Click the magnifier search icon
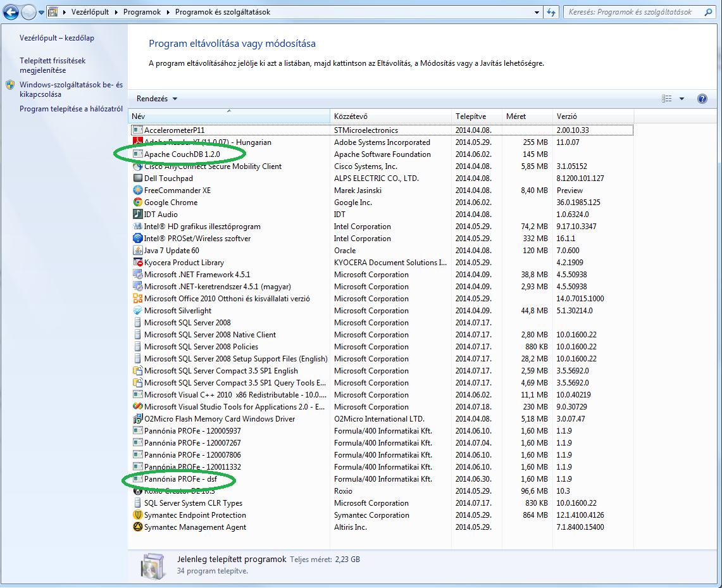The image size is (722, 588). click(x=709, y=13)
